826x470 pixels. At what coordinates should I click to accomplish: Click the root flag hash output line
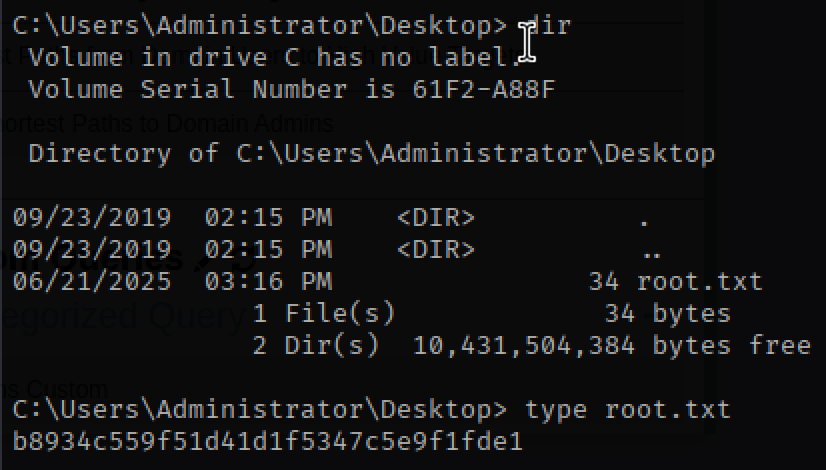(267, 441)
